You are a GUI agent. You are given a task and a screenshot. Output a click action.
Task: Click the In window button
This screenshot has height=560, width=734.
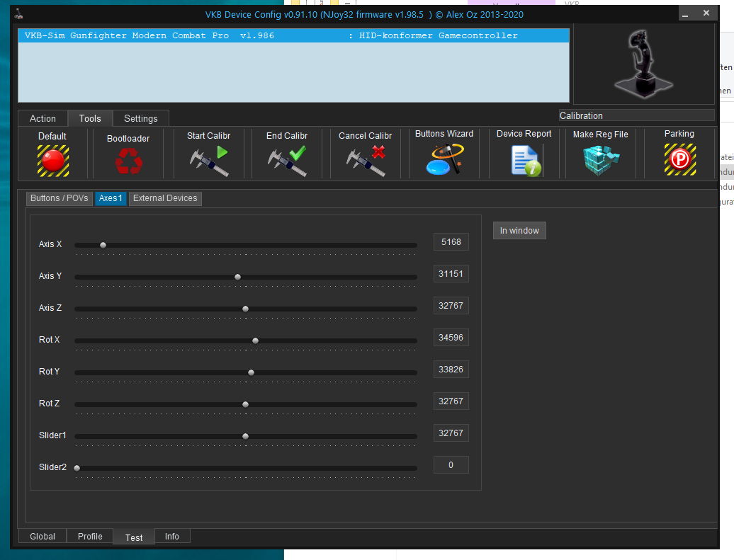519,231
